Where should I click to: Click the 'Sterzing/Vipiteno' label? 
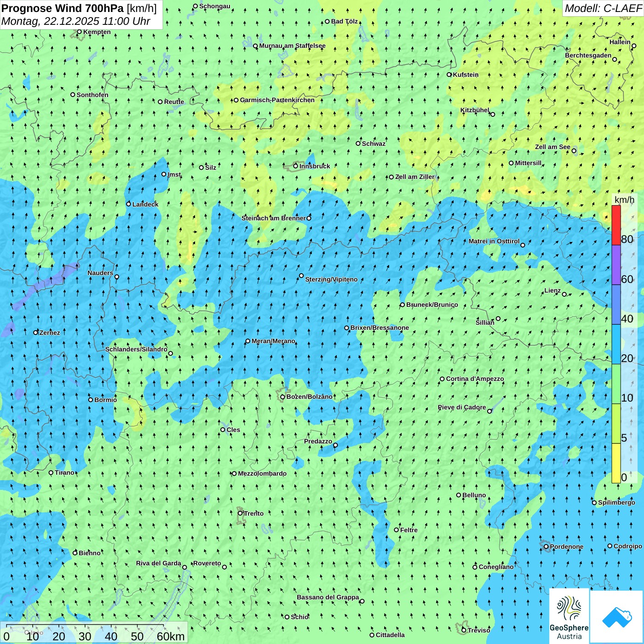tap(331, 279)
